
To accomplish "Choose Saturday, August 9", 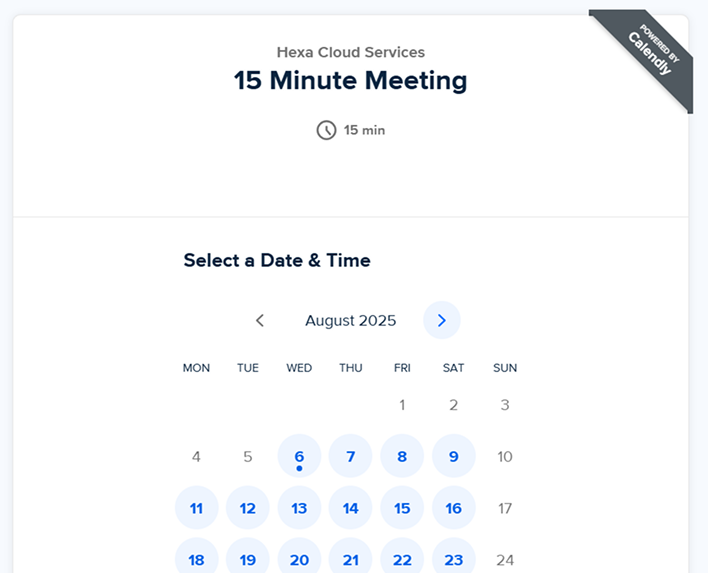I will [x=453, y=457].
